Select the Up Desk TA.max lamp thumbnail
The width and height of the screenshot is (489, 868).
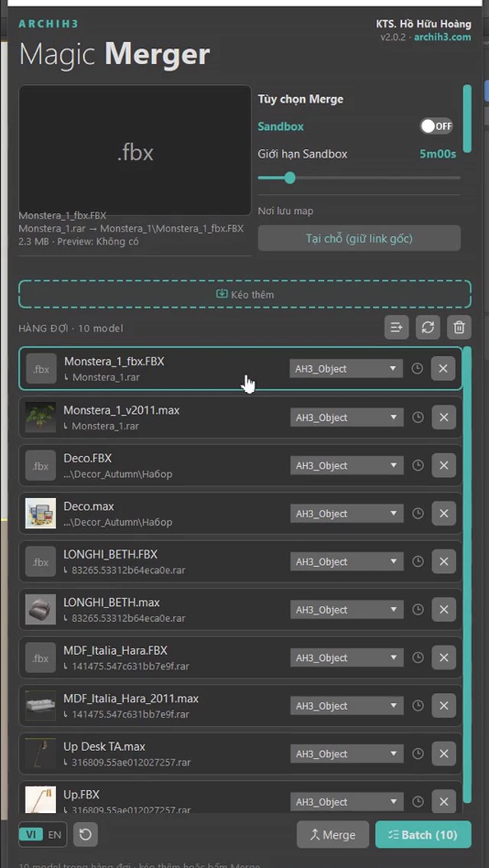pyautogui.click(x=40, y=754)
